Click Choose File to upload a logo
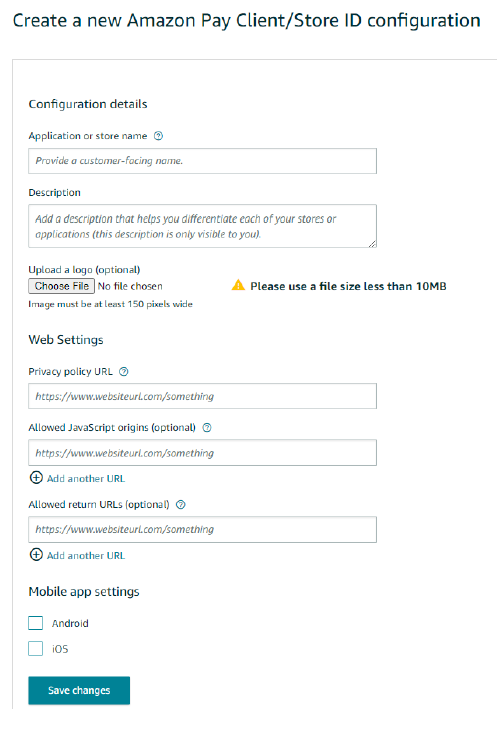 tap(62, 286)
